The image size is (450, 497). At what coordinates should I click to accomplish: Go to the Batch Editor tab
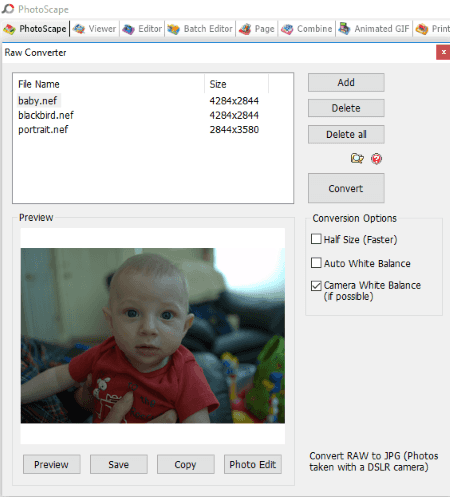(x=200, y=29)
